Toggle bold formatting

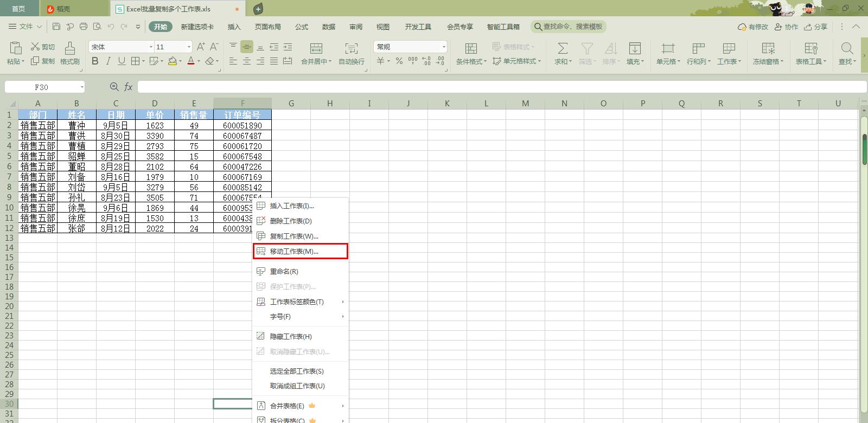(x=95, y=61)
